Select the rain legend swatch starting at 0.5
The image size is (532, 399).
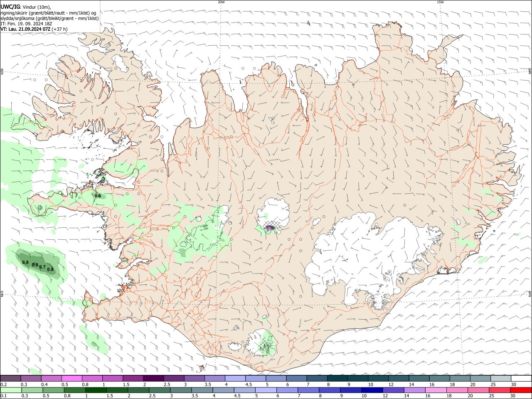coord(54,390)
